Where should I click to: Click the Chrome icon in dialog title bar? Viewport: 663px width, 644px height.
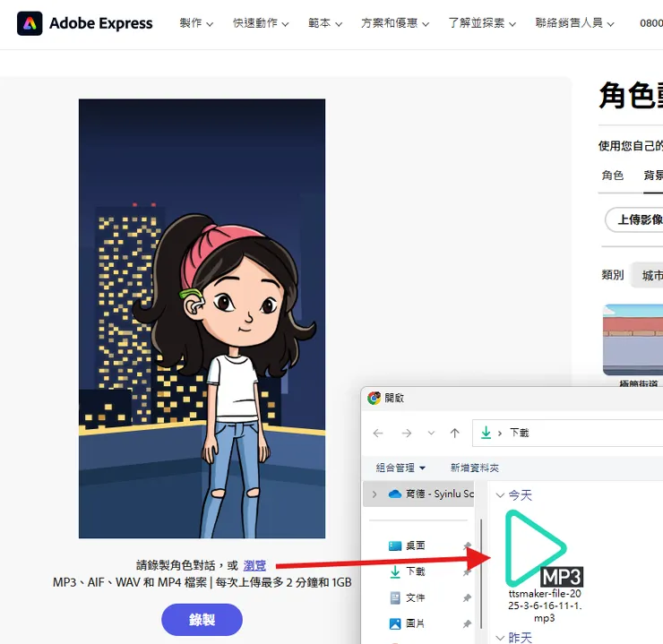(374, 398)
